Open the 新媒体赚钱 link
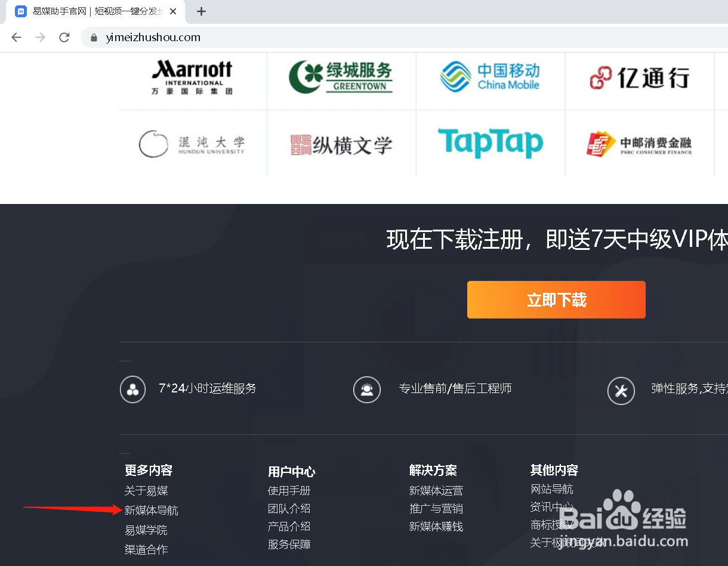This screenshot has height=566, width=728. (436, 527)
